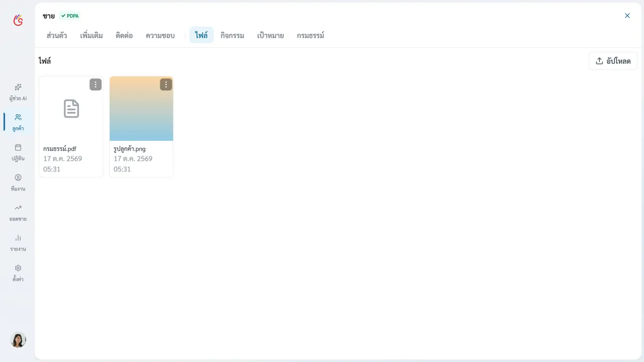Viewport: 644px width, 362px height.
Task: Open ตั้งค่า settings
Action: [x=18, y=273]
